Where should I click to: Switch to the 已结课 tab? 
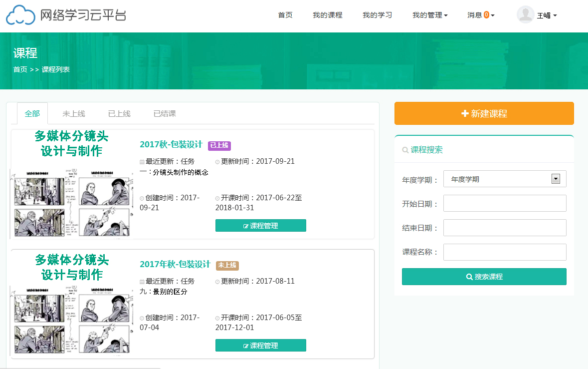[165, 114]
